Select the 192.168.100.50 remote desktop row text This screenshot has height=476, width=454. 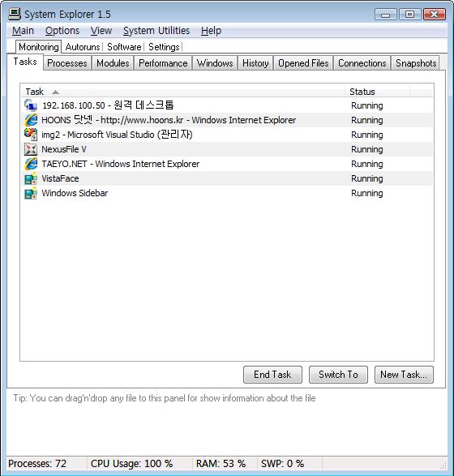point(108,105)
